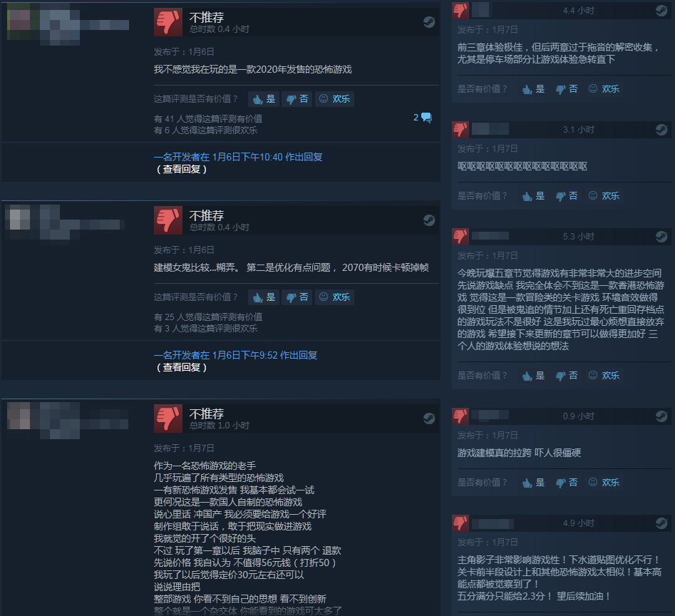Viewport: 675px width, 616px height.
Task: Click thumbs-down icon on 0.9 小时 review
Action: pos(460,416)
